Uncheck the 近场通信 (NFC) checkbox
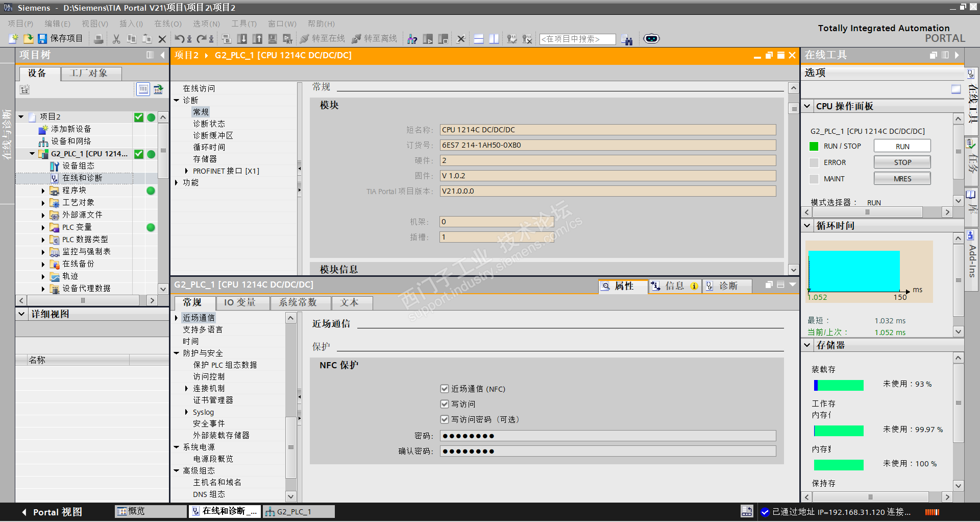This screenshot has width=980, height=522. coord(445,389)
